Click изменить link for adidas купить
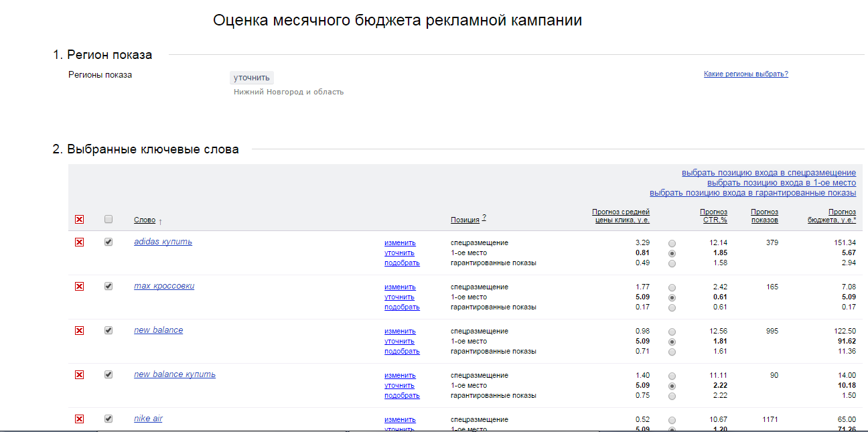868x432 pixels. [x=400, y=243]
